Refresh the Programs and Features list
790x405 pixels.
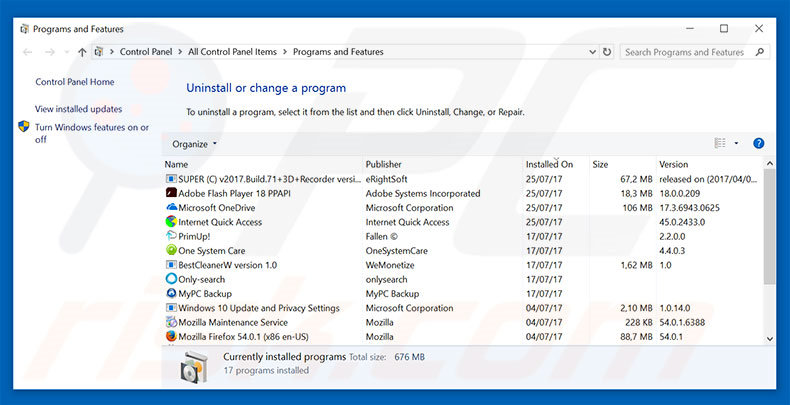coord(607,52)
